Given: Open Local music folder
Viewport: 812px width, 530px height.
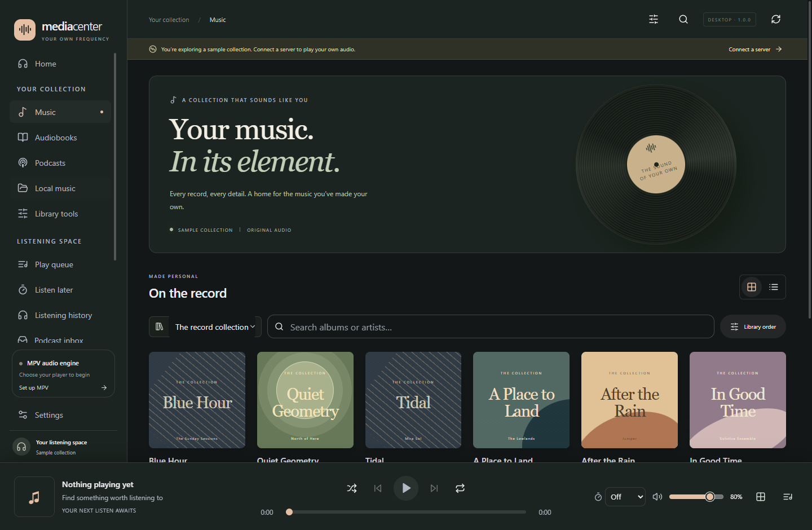Looking at the screenshot, I should (x=60, y=188).
